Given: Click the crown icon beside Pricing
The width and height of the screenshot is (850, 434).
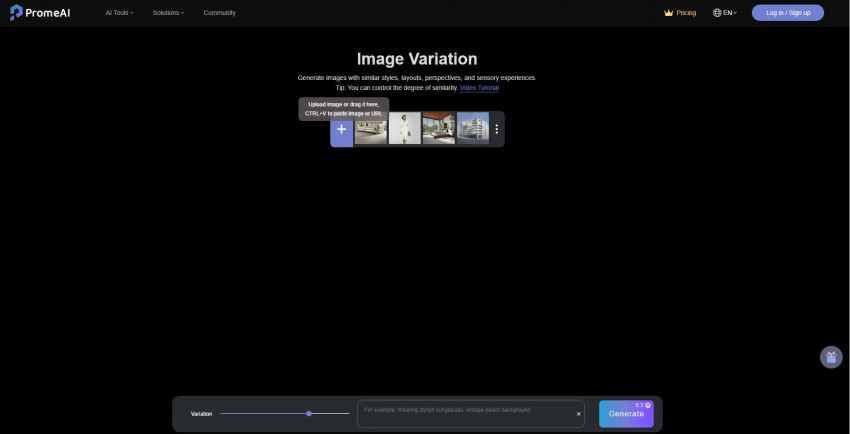Looking at the screenshot, I should [x=668, y=13].
